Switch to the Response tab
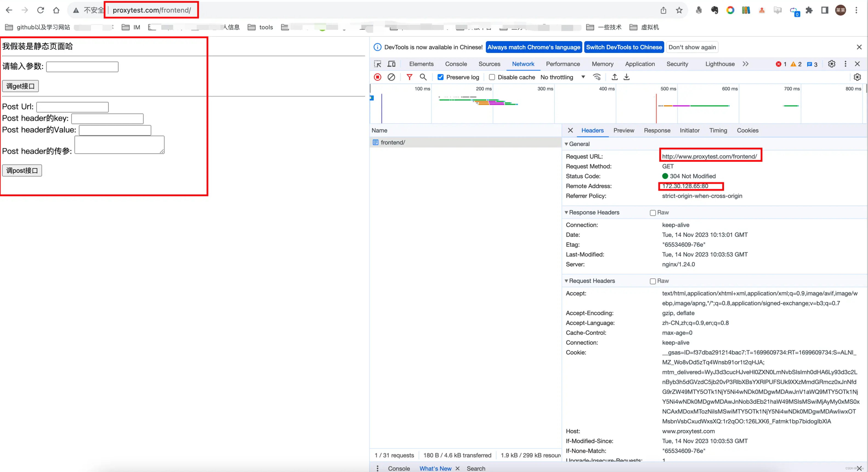Image resolution: width=868 pixels, height=472 pixels. [x=657, y=130]
